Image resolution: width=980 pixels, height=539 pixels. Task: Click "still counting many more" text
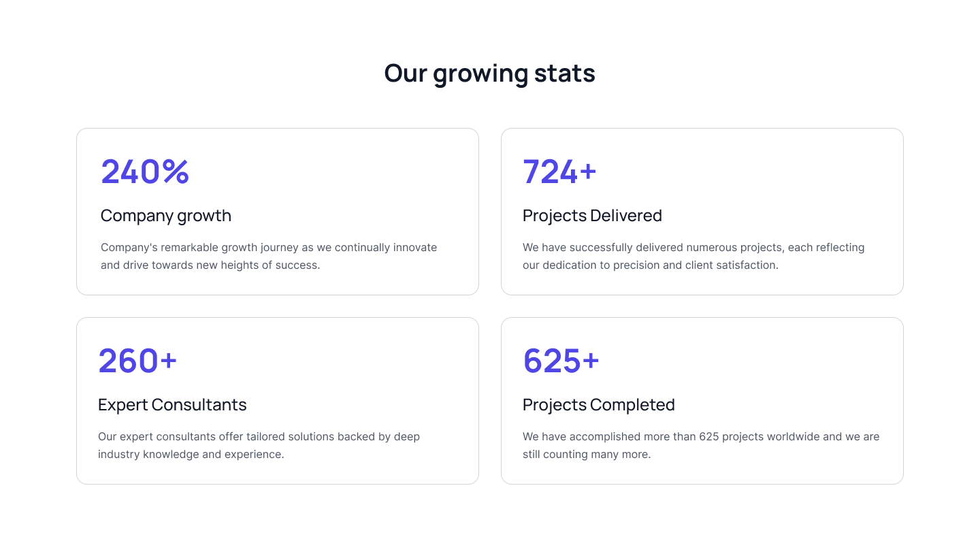585,455
